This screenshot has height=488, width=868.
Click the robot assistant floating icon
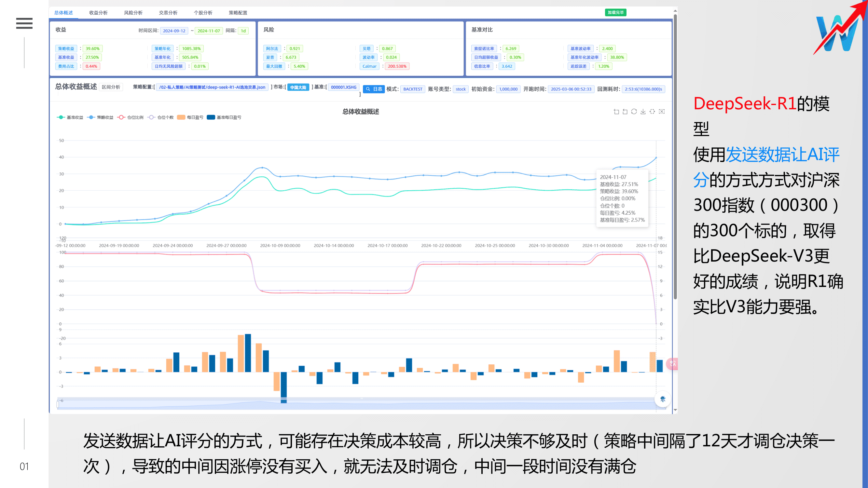click(662, 399)
